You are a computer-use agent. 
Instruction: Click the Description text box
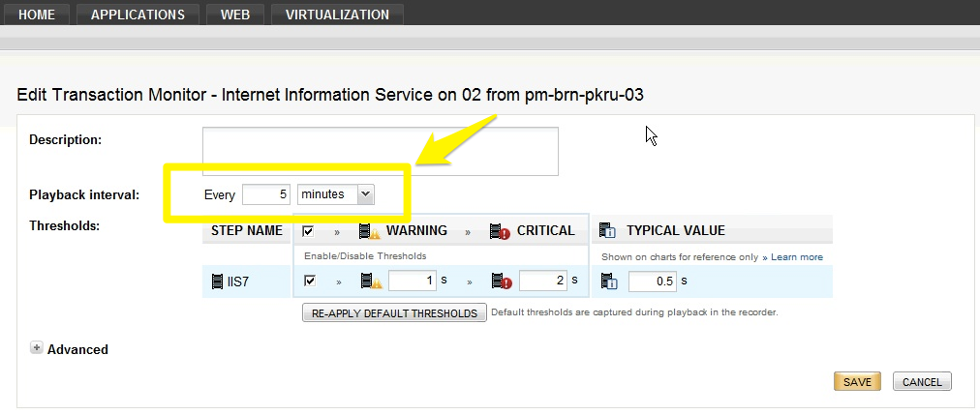(x=380, y=152)
